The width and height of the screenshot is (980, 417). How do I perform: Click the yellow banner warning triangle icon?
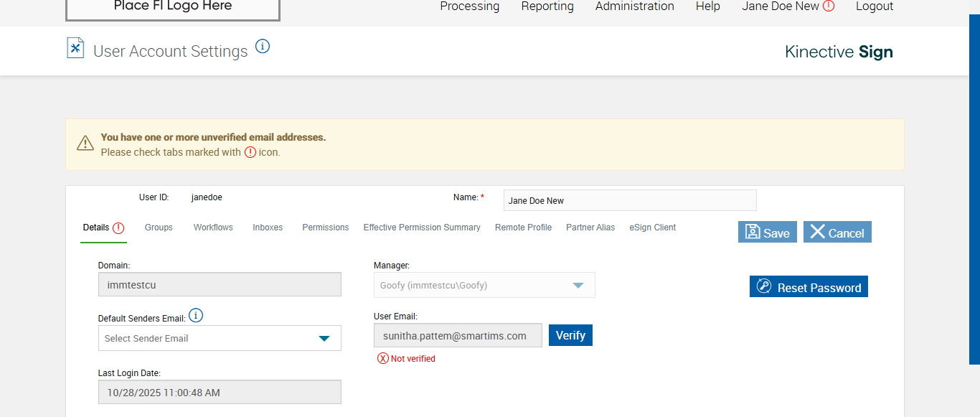click(x=85, y=143)
